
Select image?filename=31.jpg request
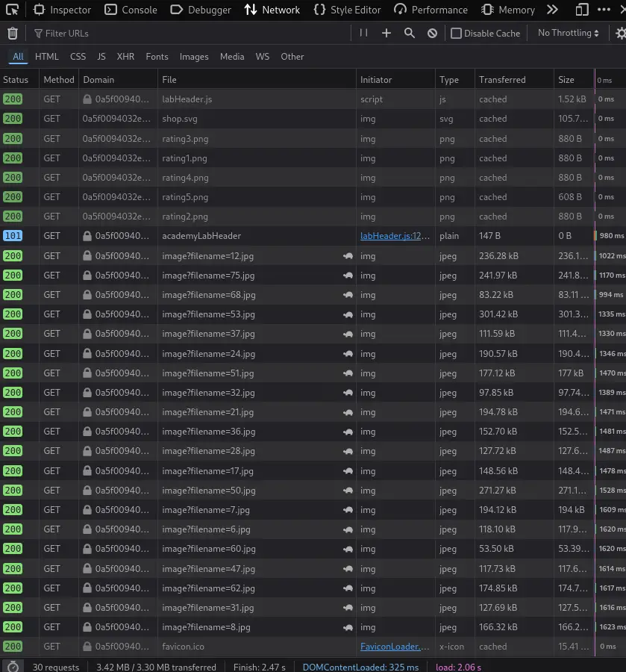click(x=313, y=607)
